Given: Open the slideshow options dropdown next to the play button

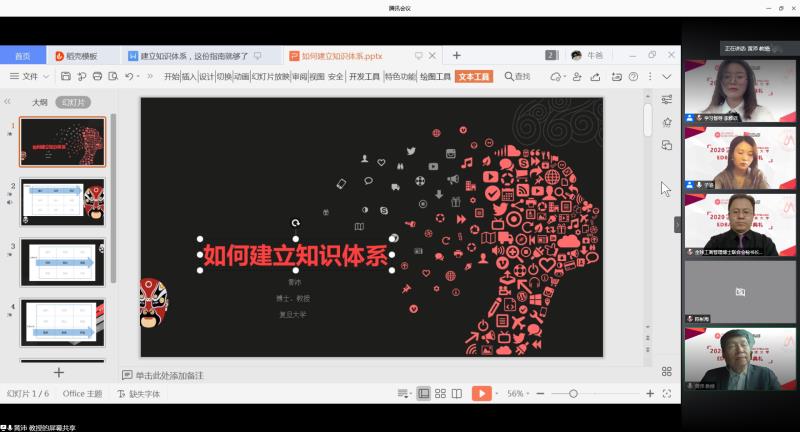Looking at the screenshot, I should tap(496, 393).
